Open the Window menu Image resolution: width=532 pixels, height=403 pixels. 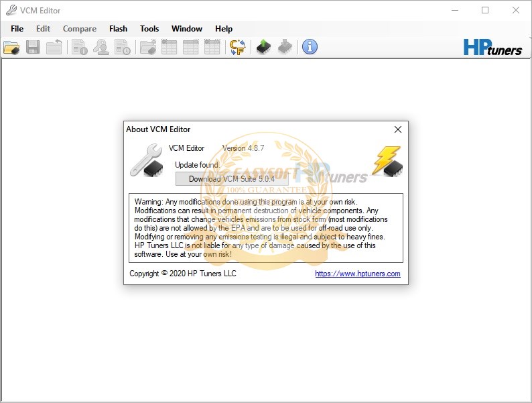[187, 29]
